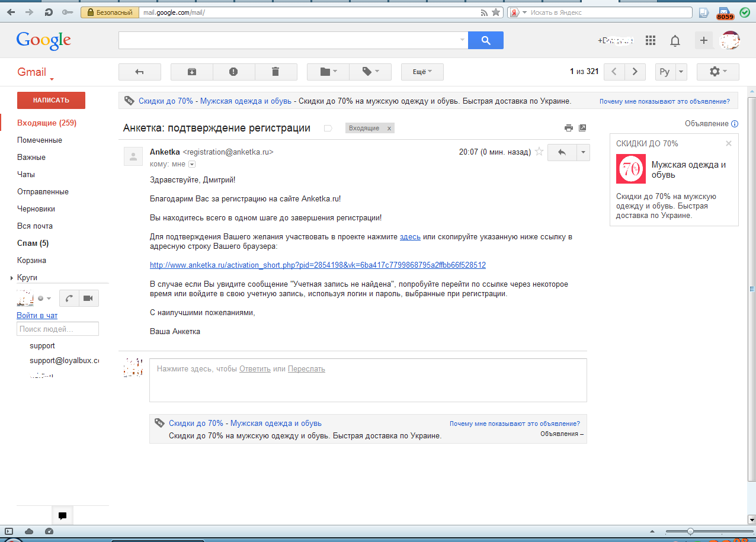Expand recipient details arrow next to мне
Screen dimensions: 756x542
192,164
